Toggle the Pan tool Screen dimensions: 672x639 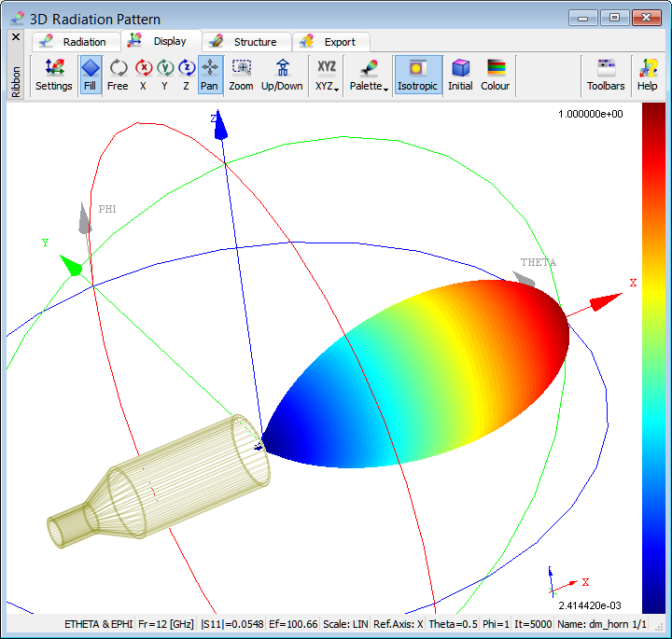(210, 75)
